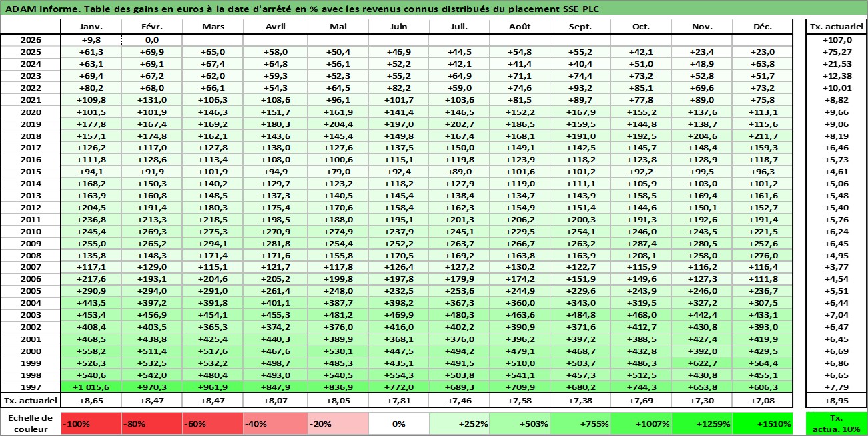Select the '+211,7' cell for Déc. 2018
Viewport: 868px width, 436px height.
(763, 136)
